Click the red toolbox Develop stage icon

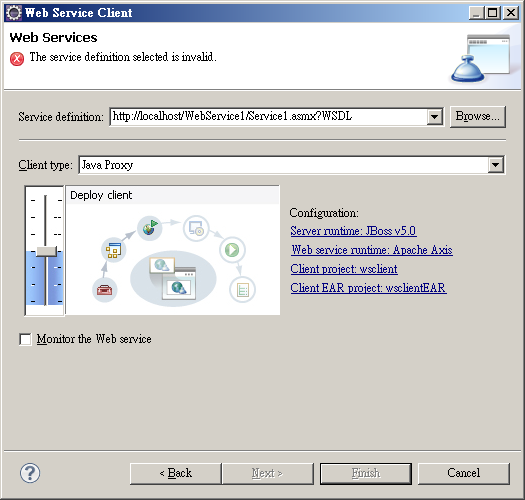[x=104, y=290]
